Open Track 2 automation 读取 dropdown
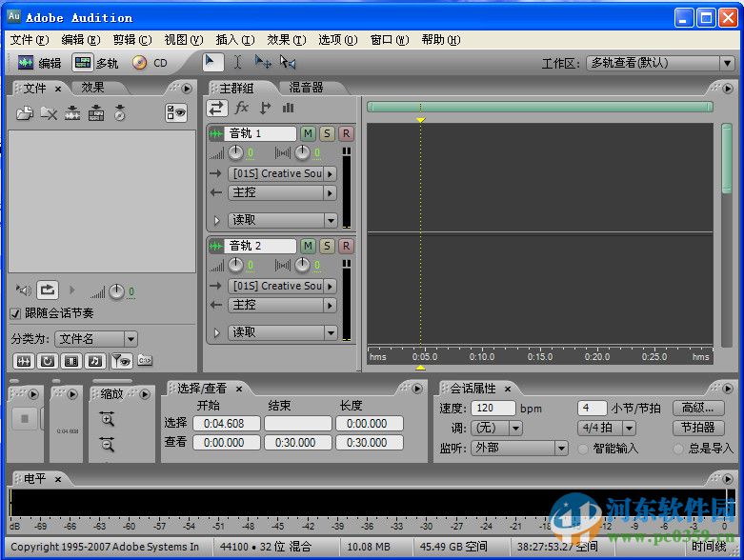 point(282,332)
